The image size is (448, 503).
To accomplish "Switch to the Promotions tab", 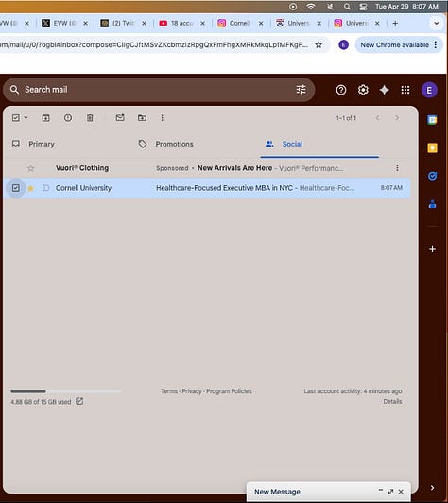I will click(196, 144).
